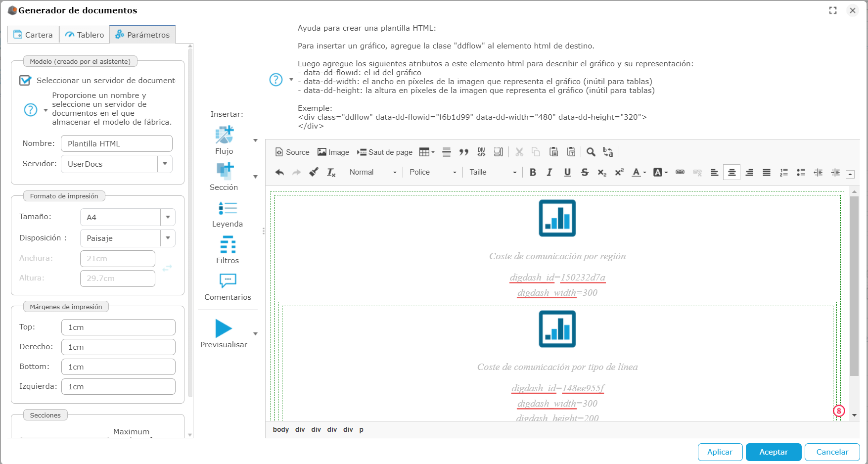
Task: Insert an Image via the toolbar
Action: (333, 152)
